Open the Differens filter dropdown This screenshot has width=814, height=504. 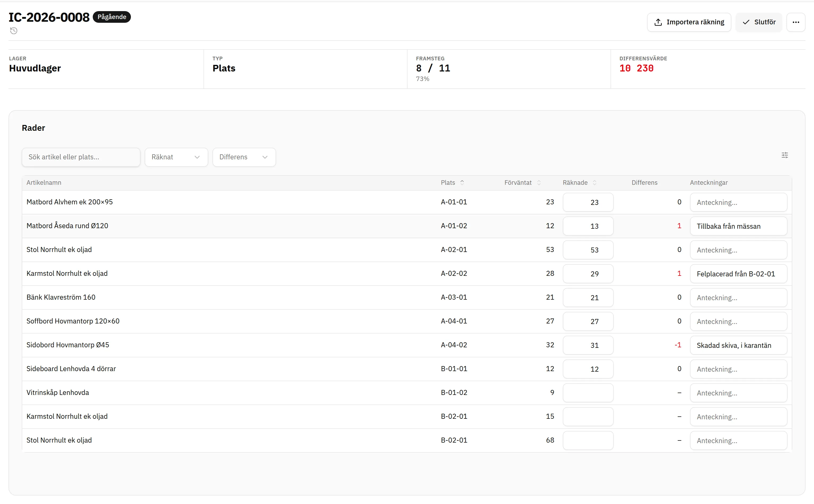(244, 157)
